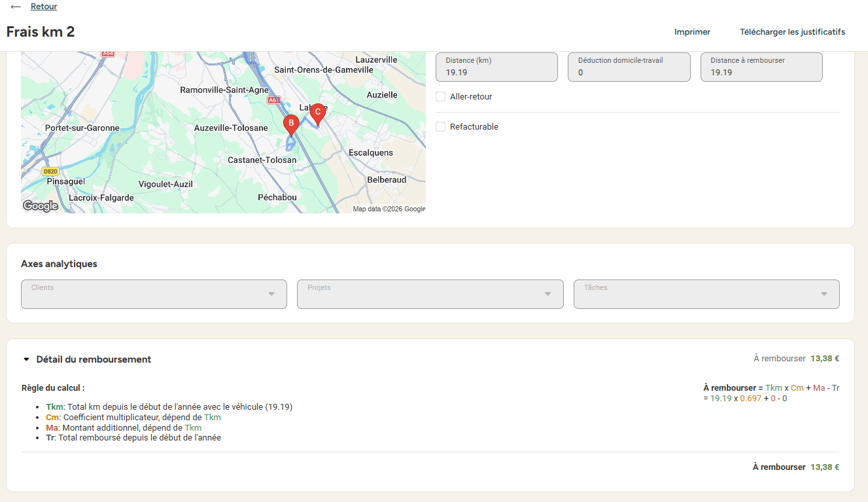Open the Projets dropdown

(430, 295)
